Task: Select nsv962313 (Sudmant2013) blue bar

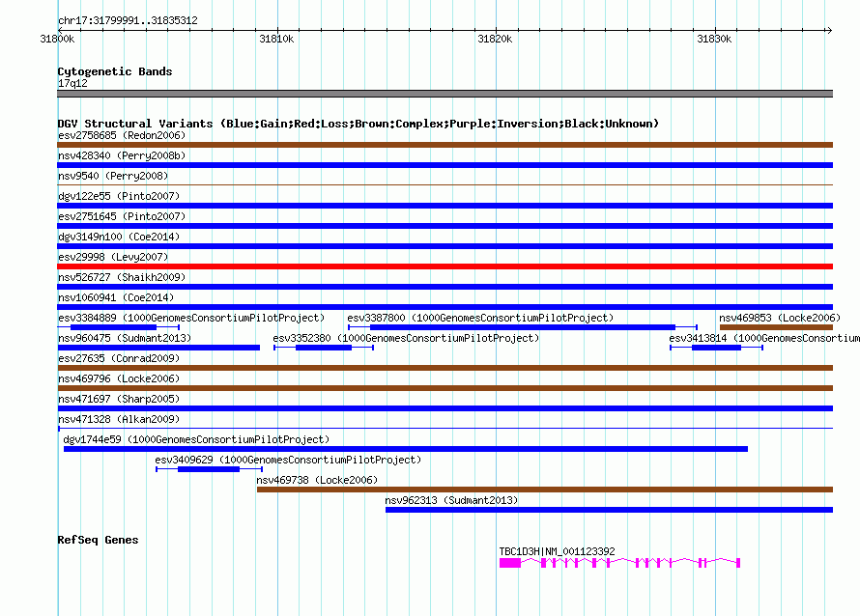Action: click(610, 510)
